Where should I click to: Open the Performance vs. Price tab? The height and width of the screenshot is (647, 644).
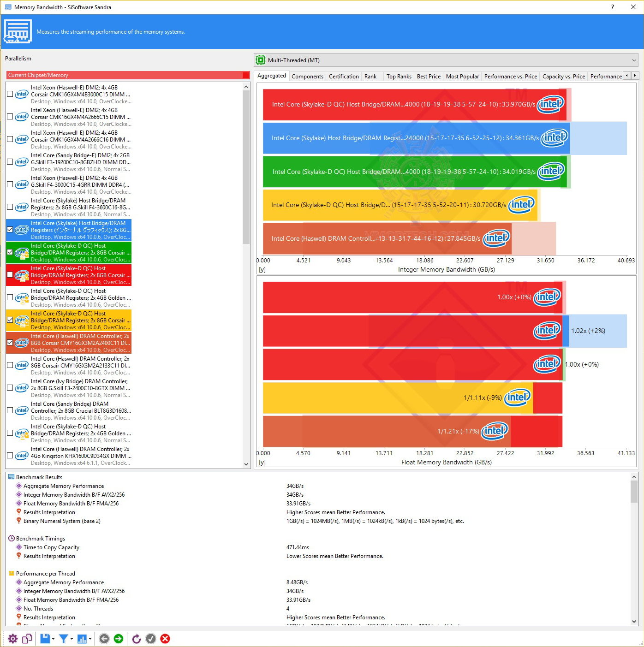point(511,77)
